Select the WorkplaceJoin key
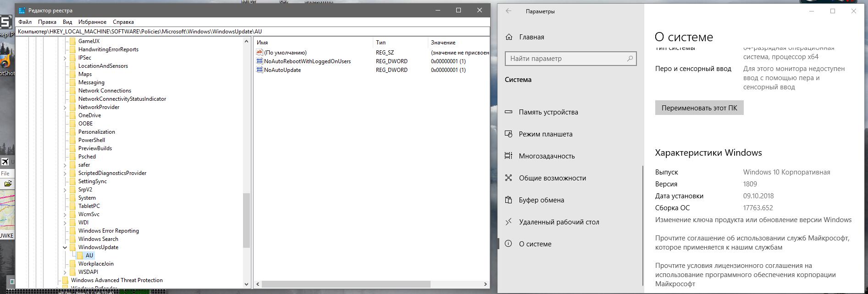The height and width of the screenshot is (294, 868). click(96, 264)
